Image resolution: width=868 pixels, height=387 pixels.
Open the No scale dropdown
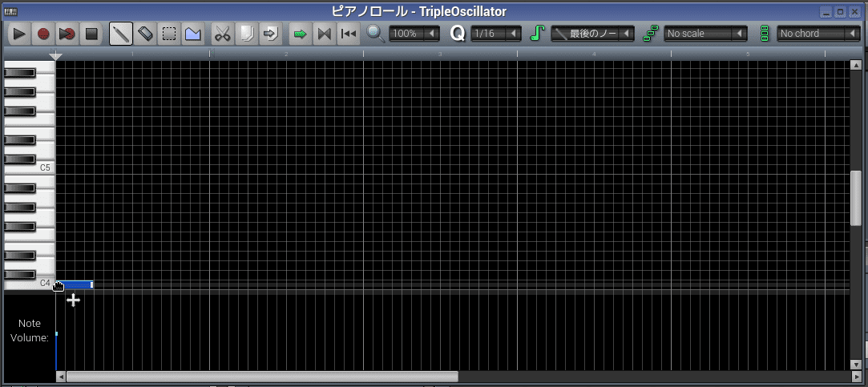click(x=706, y=33)
